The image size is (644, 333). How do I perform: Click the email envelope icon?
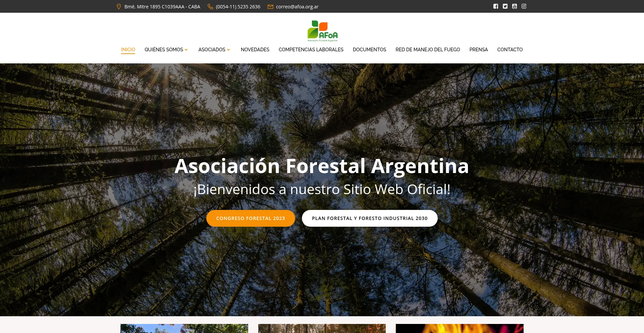tap(270, 7)
